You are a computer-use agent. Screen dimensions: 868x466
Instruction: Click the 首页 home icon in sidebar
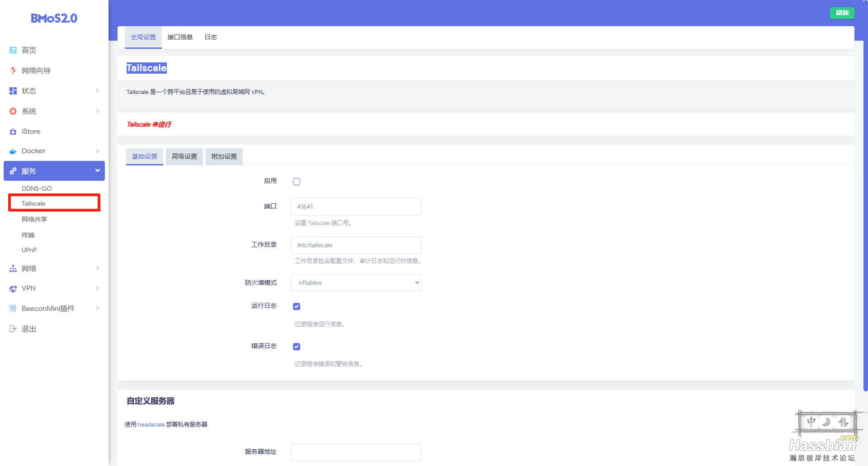[x=13, y=50]
